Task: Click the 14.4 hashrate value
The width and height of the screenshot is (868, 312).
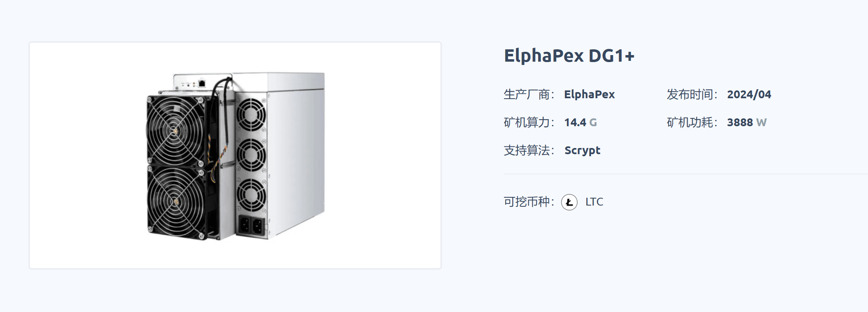Action: 575,122
